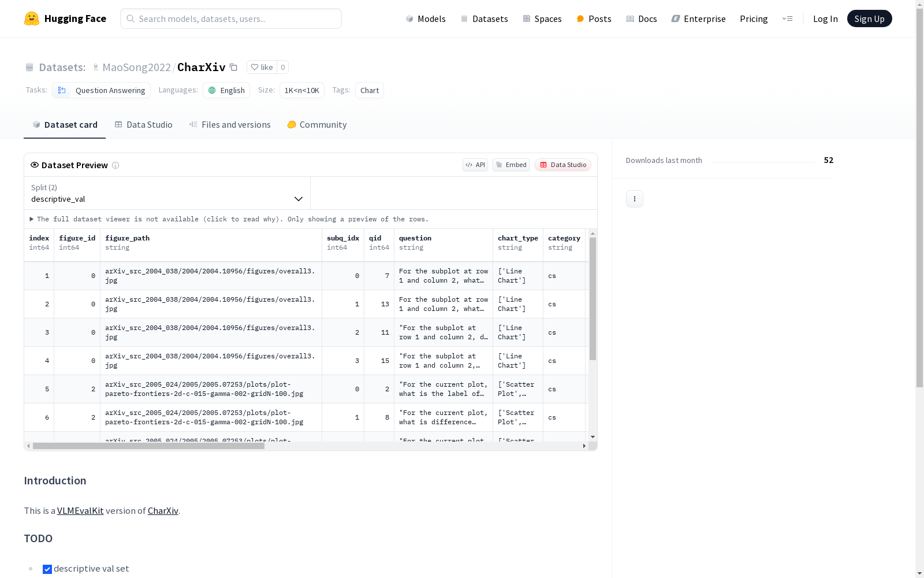Open the Community tab
Viewport: 924px width, 578px height.
click(317, 125)
